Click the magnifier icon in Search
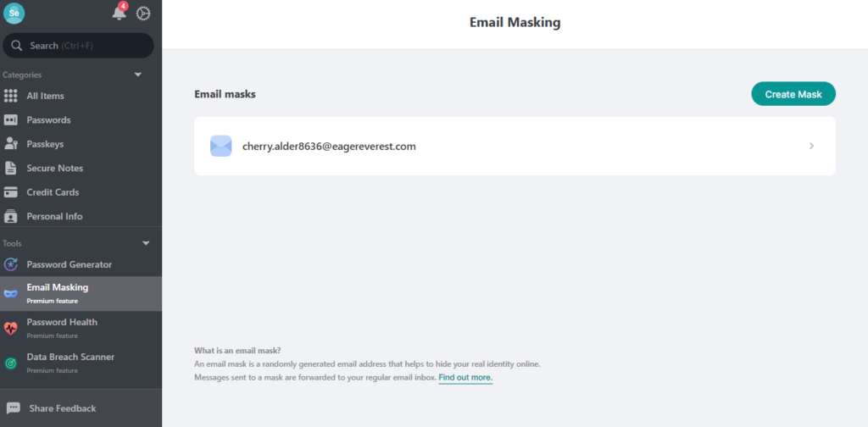The image size is (868, 427). [17, 46]
